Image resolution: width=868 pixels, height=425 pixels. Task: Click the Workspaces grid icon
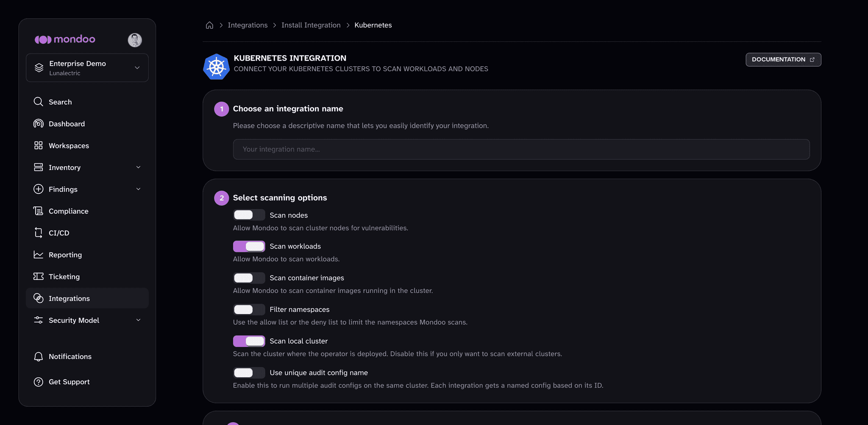click(39, 145)
